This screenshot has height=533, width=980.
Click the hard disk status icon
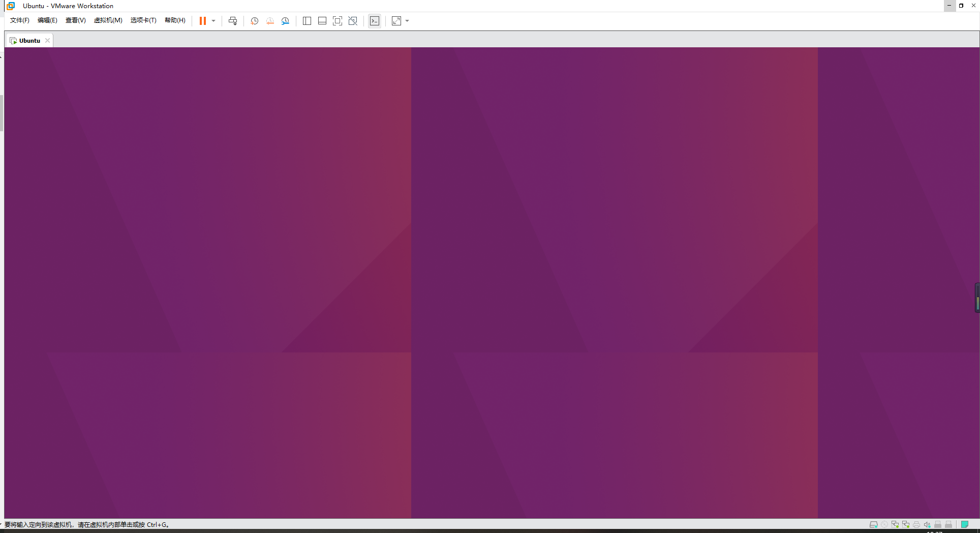(x=873, y=524)
